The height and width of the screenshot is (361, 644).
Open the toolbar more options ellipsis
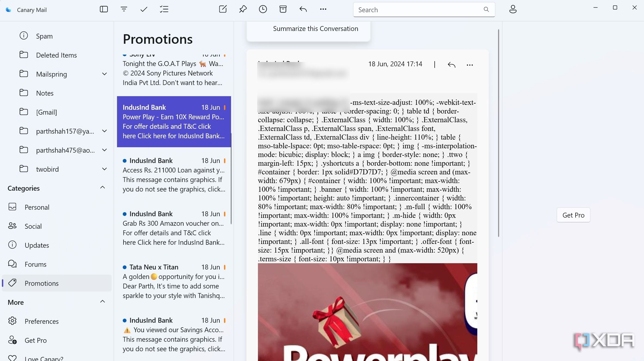point(323,9)
